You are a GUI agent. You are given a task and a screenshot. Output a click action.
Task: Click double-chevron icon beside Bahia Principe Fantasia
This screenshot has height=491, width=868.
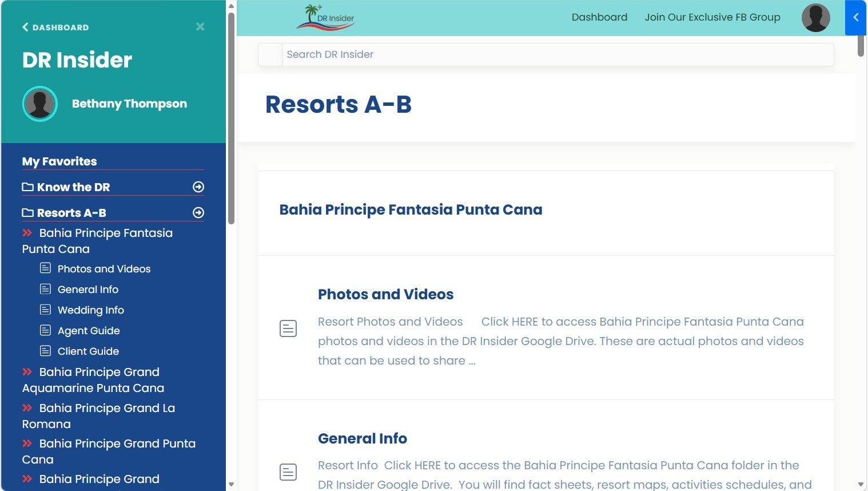coord(27,232)
